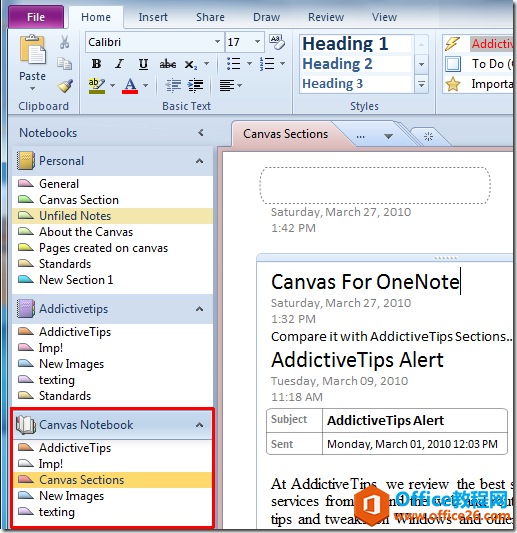
Task: Toggle Strikethrough text formatting
Action: pyautogui.click(x=168, y=64)
